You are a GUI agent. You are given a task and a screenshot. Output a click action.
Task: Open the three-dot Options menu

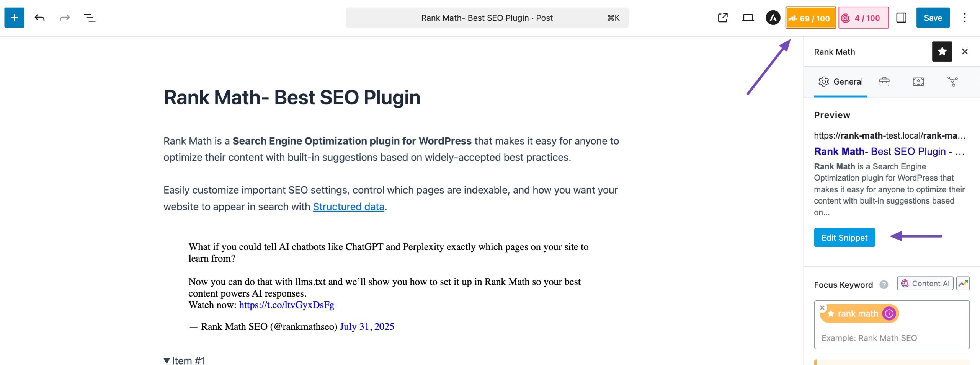coord(964,18)
